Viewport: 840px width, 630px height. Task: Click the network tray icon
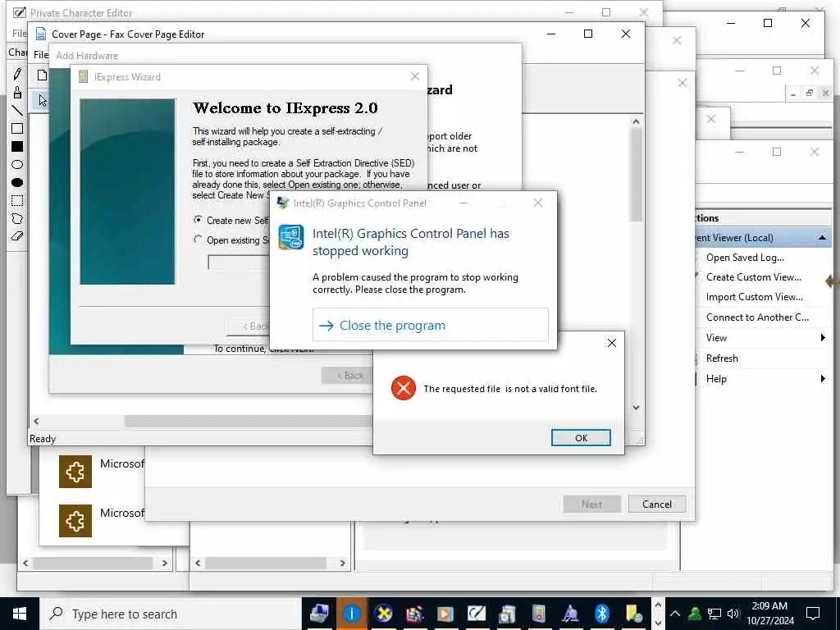714,614
